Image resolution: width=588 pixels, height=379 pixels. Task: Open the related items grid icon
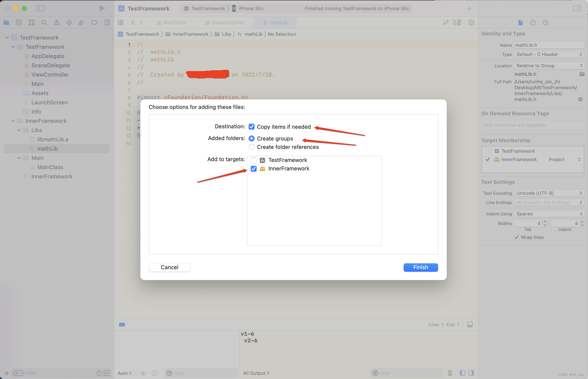pos(121,22)
